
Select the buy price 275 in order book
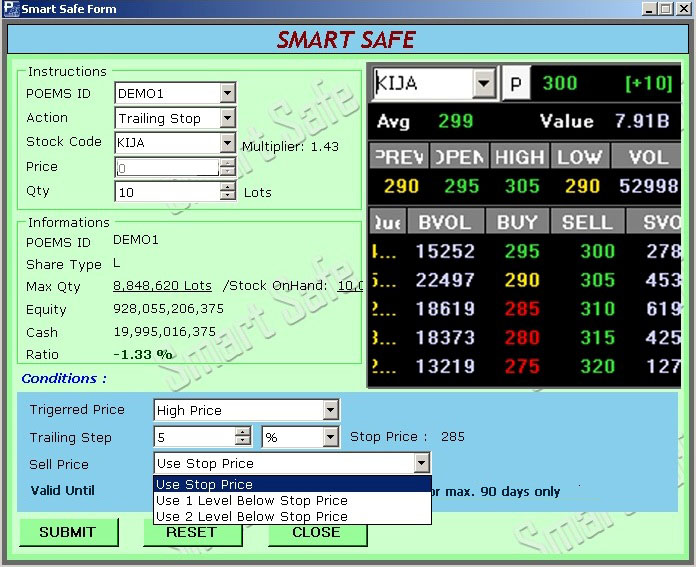tap(522, 366)
